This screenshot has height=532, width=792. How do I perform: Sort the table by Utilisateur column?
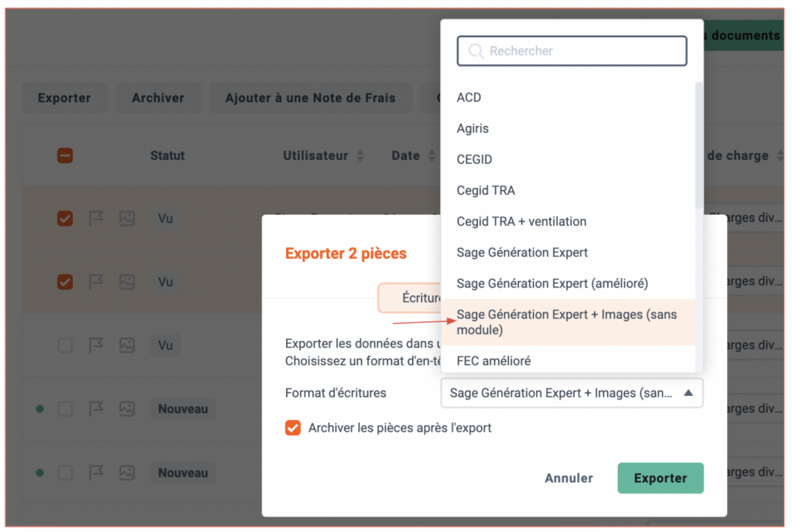click(360, 155)
